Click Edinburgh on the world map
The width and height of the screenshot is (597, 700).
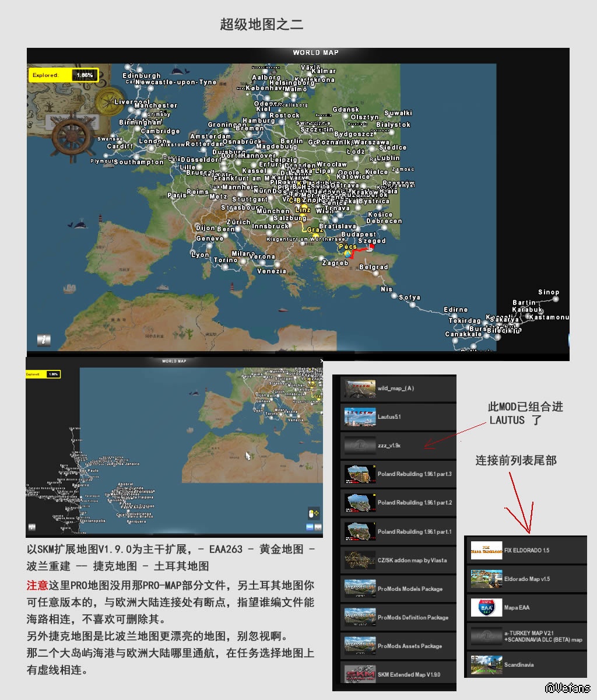coord(142,76)
